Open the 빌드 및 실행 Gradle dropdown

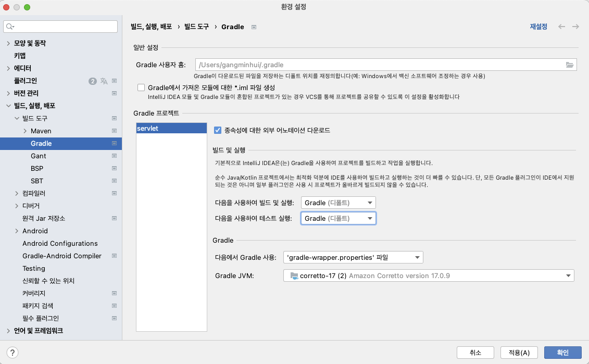[339, 203]
